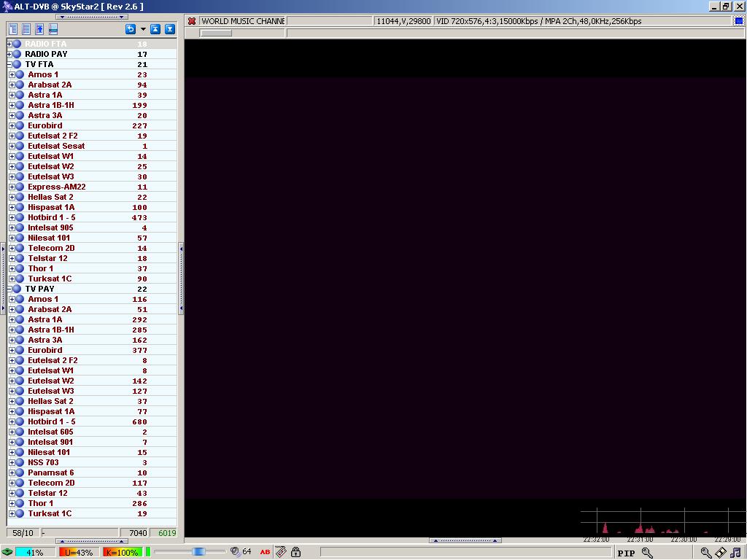
Task: Toggle the green signal indicator icon
Action: (x=7, y=552)
